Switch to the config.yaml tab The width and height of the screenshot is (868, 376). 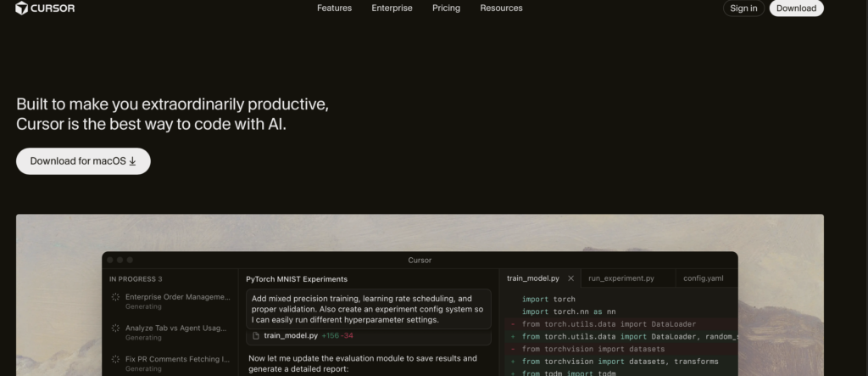[x=703, y=278]
